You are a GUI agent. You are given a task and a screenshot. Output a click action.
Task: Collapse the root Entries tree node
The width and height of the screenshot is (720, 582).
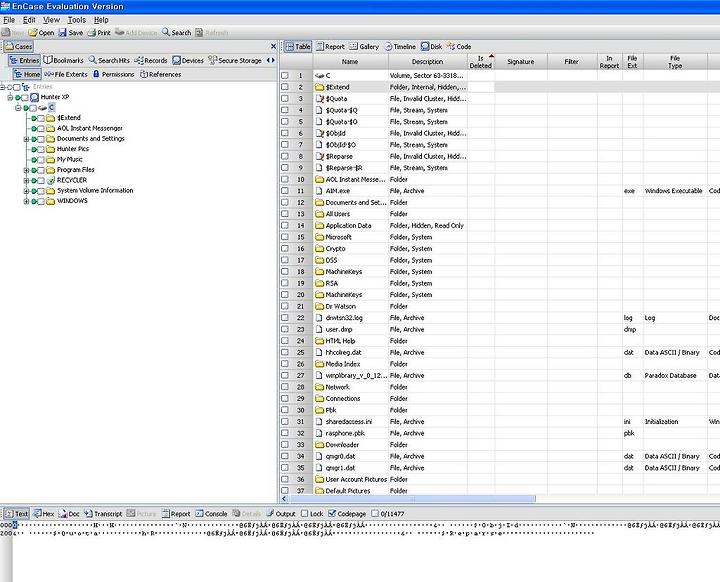(x=2, y=87)
